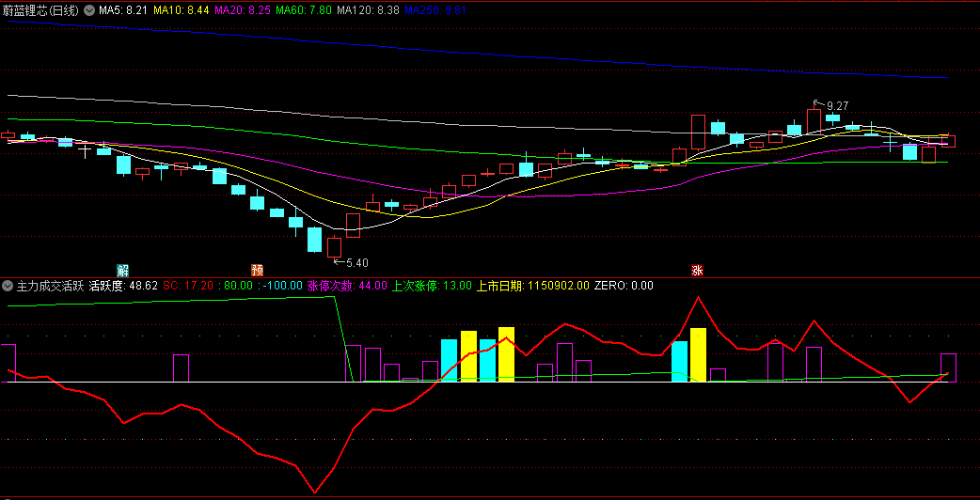Click the 上次涨停: 13.00 value
The width and height of the screenshot is (980, 500).
click(432, 286)
